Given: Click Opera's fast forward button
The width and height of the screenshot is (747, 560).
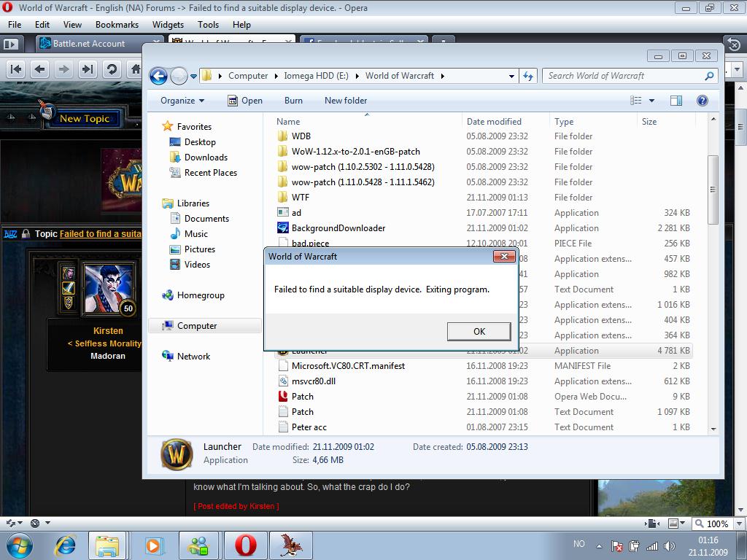Looking at the screenshot, I should point(88,69).
